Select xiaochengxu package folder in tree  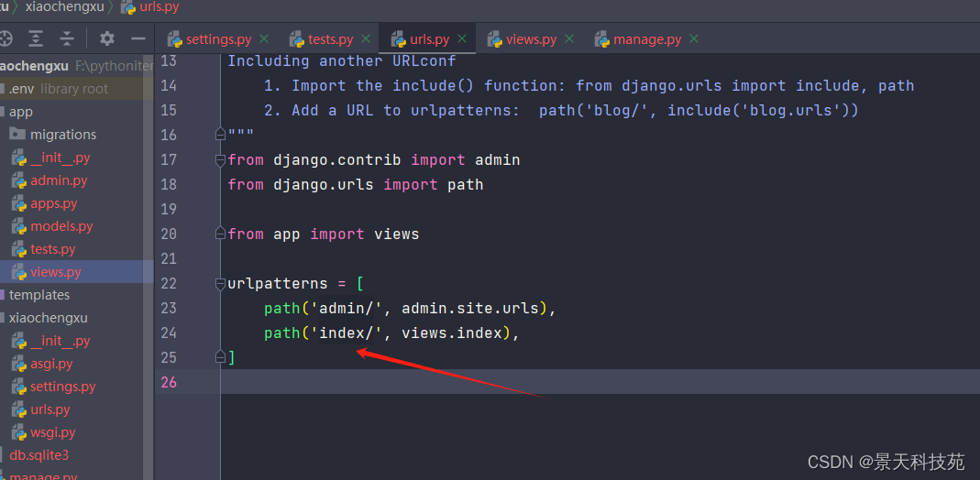[x=48, y=318]
